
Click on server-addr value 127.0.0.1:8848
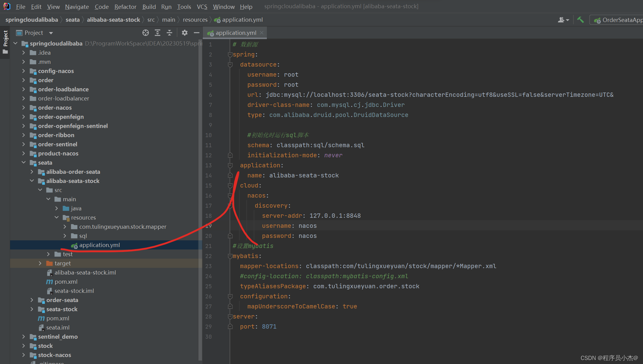[335, 216]
